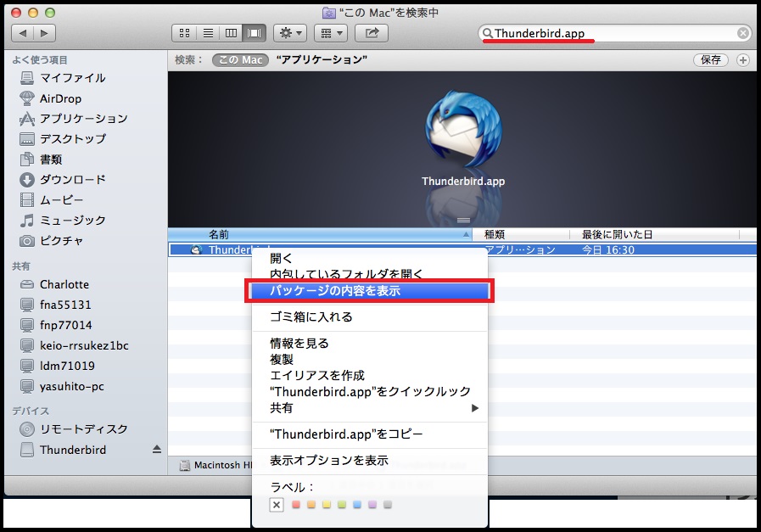Viewport: 761px width, 532px height.
Task: Click the 保存 (Save) search button
Action: (x=711, y=60)
